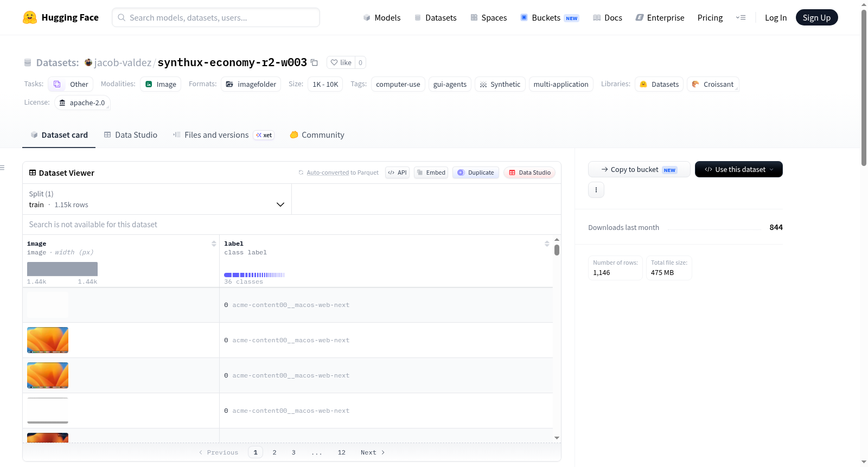Click Total file size 475 MB box
This screenshot has width=868, height=467.
click(x=669, y=268)
